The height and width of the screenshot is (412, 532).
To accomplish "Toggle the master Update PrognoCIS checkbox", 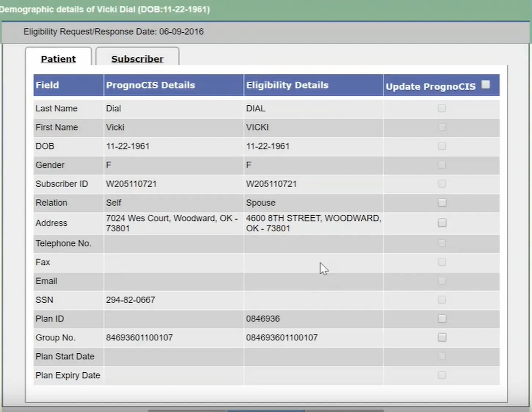I will (x=486, y=84).
